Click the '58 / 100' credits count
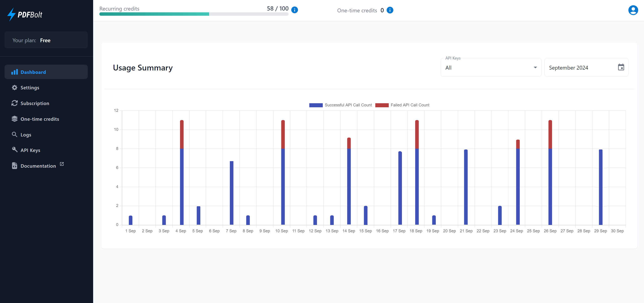This screenshot has width=644, height=303. 278,9
